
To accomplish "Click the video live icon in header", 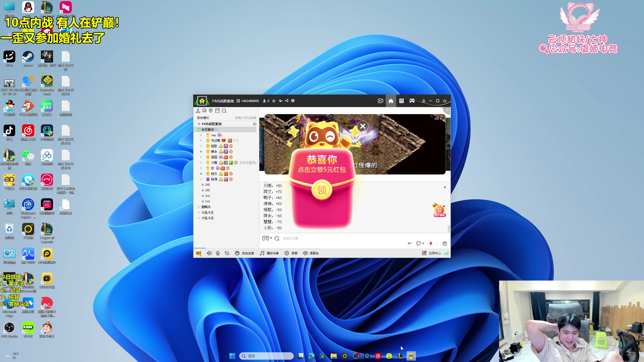I will click(x=380, y=101).
